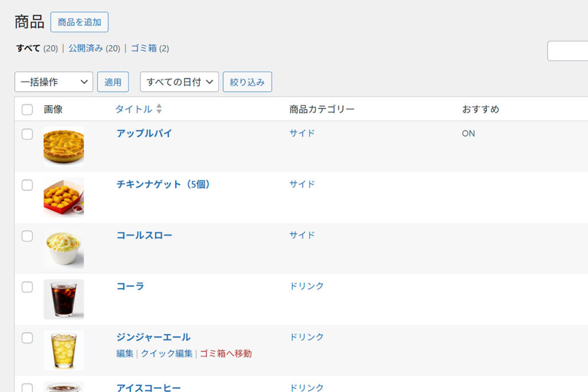The width and height of the screenshot is (588, 392).
Task: Open the ゴミ箱 trash view
Action: pos(144,48)
